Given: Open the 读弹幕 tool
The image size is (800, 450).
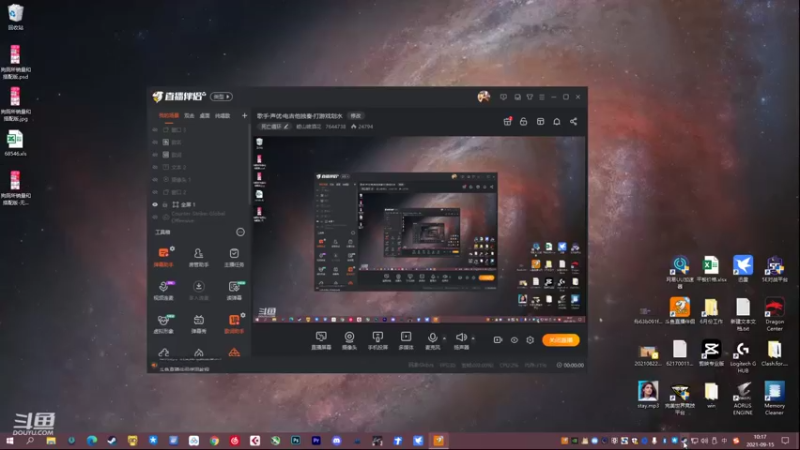Looking at the screenshot, I should pos(234,290).
